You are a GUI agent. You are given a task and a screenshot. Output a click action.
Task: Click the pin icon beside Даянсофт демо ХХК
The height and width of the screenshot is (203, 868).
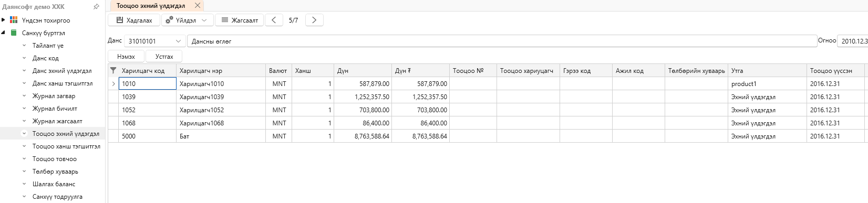(x=96, y=7)
